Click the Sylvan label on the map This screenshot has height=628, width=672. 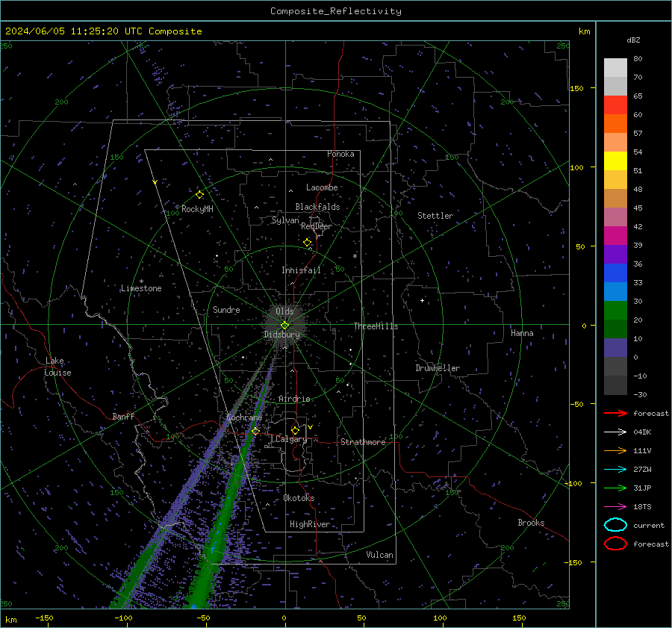click(x=285, y=220)
